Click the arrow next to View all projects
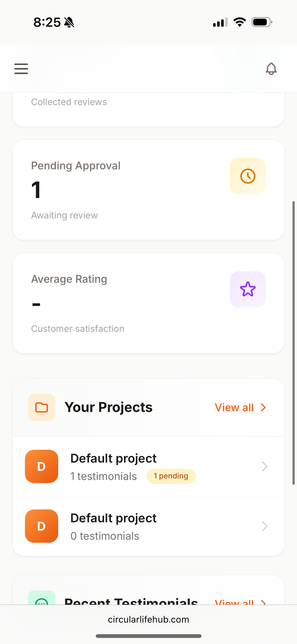Viewport: 297px width, 644px height. 263,407
